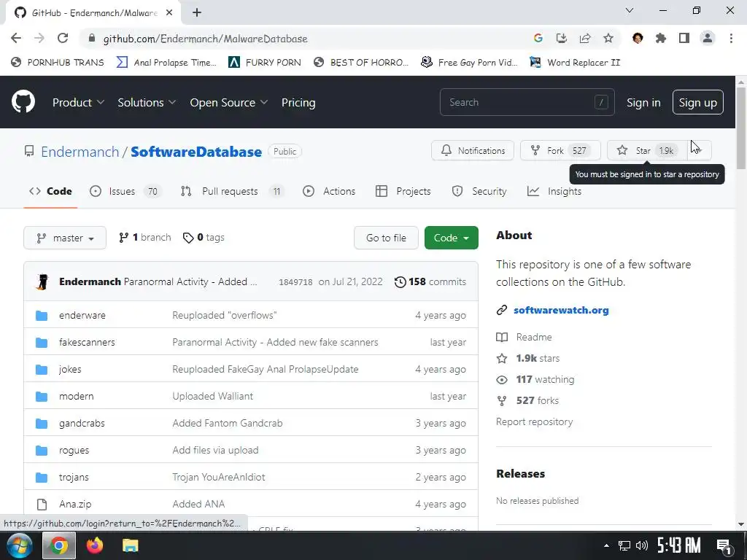Switch to the Projects tab

(x=403, y=191)
